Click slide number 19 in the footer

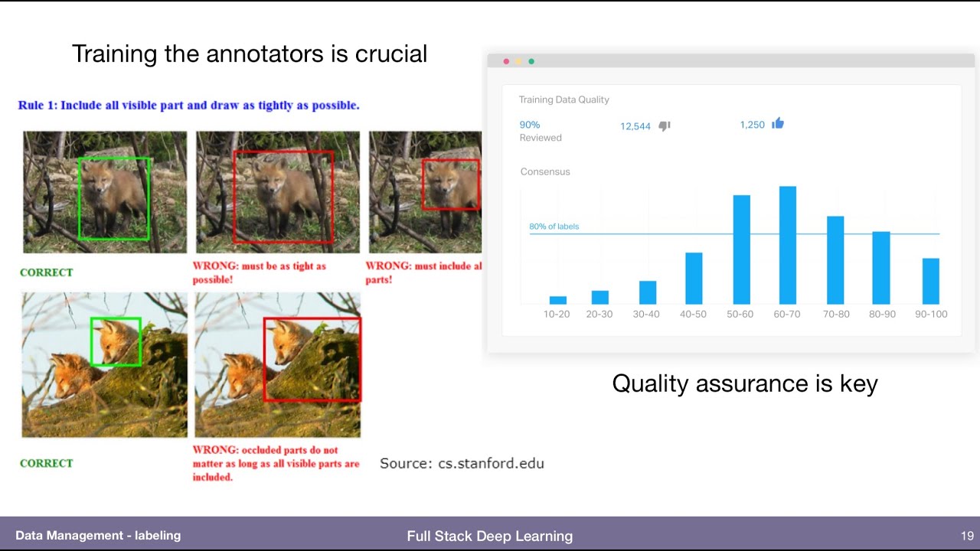[967, 536]
